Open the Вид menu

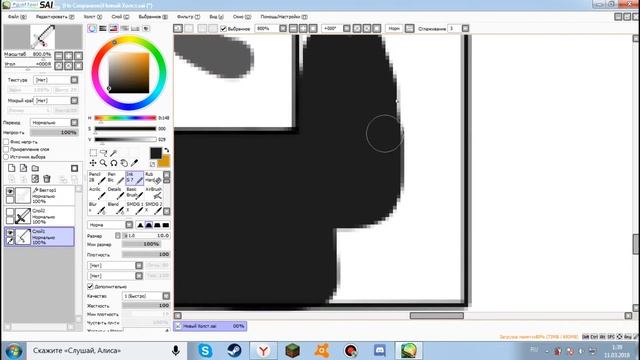216,17
